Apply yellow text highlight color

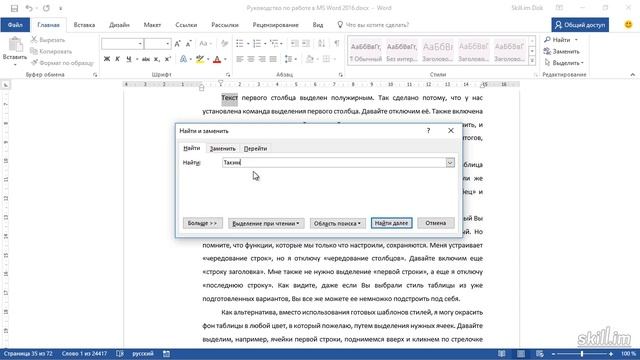(x=200, y=59)
